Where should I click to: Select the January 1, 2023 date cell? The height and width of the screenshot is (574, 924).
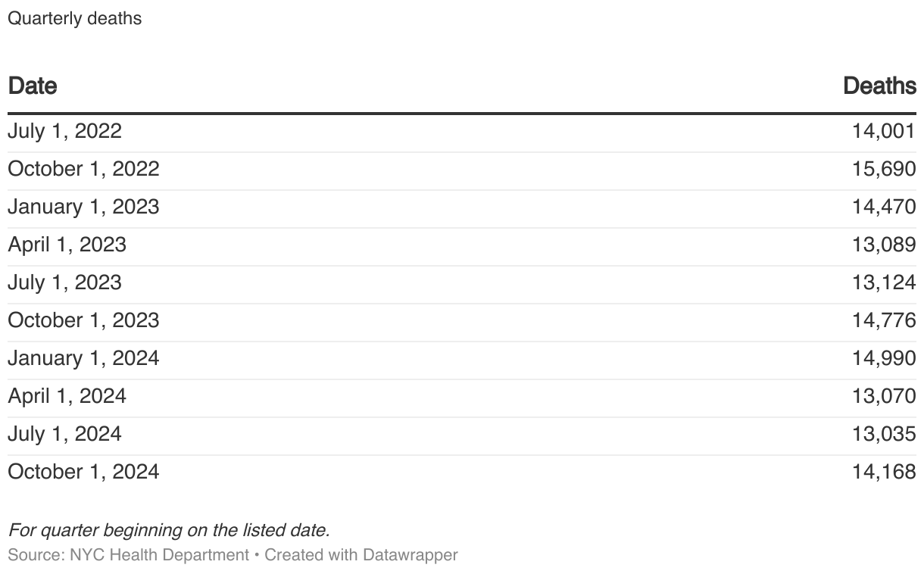click(x=83, y=207)
